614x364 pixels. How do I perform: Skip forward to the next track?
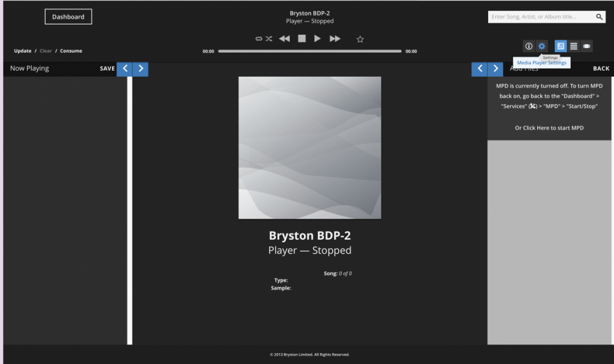[x=335, y=38]
